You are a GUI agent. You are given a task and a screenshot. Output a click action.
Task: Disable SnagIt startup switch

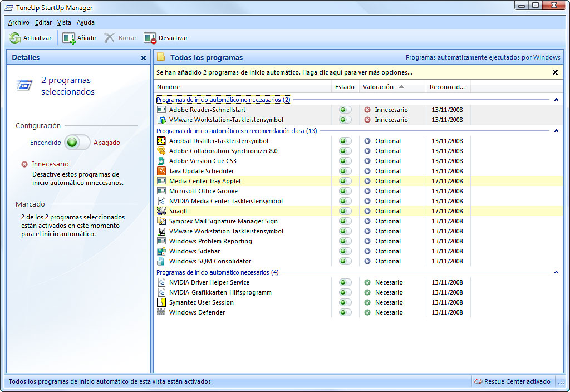point(345,211)
